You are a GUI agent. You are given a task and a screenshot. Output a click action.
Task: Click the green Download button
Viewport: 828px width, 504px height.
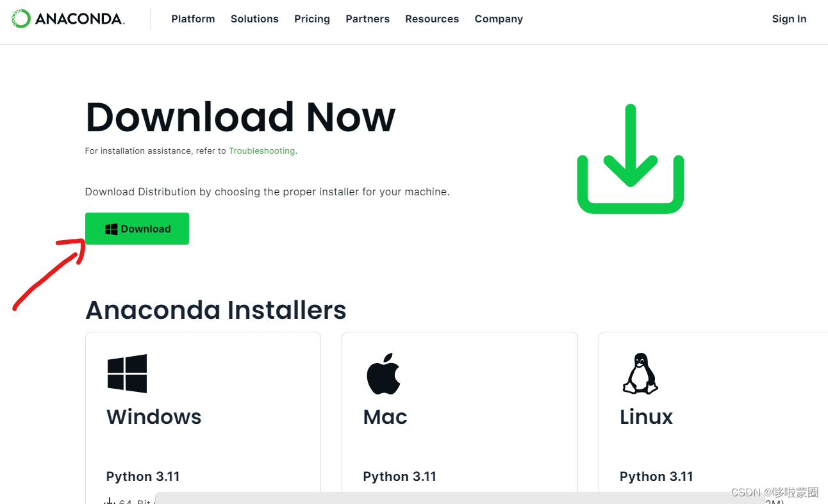coord(137,228)
